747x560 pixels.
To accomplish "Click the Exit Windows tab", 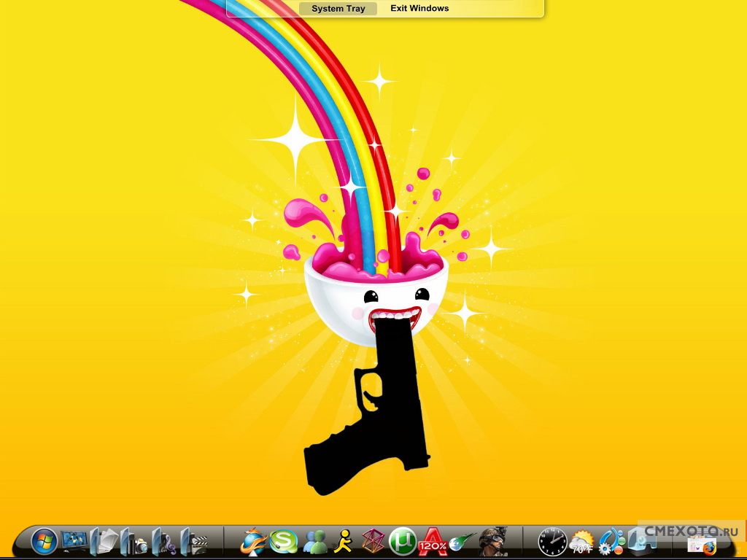I will pyautogui.click(x=419, y=9).
